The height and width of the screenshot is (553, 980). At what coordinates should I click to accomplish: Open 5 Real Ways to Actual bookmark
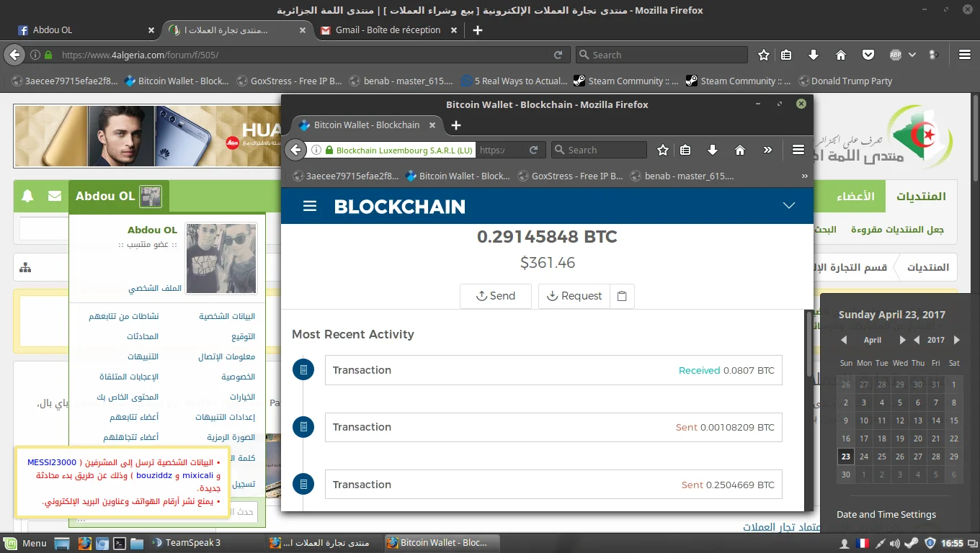click(x=514, y=81)
